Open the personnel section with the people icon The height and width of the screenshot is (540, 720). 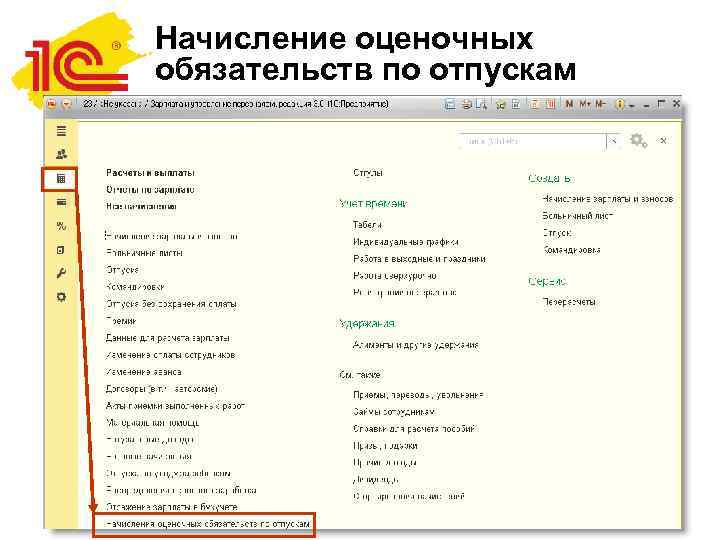coord(61,154)
